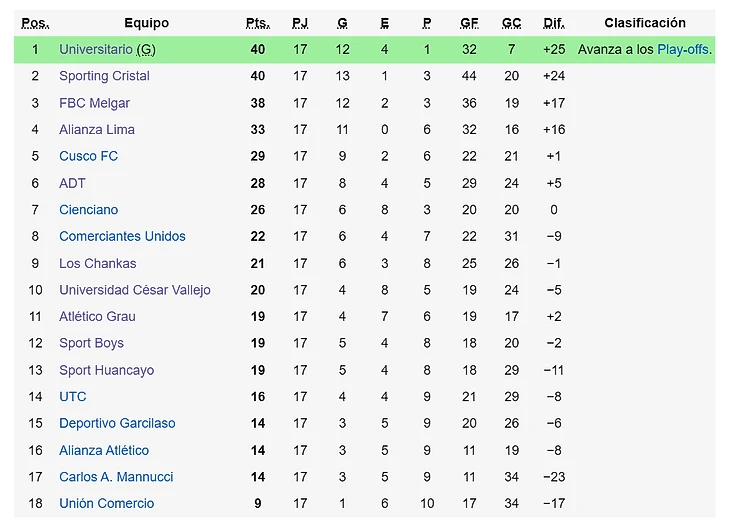Open Comerciantes Unidos team page

click(122, 236)
